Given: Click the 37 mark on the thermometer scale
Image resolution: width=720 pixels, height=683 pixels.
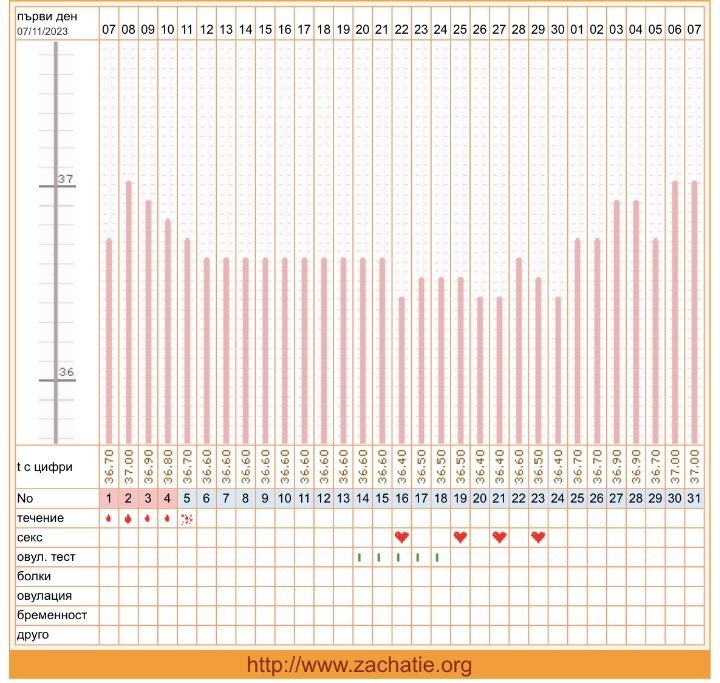Looking at the screenshot, I should pos(66,179).
